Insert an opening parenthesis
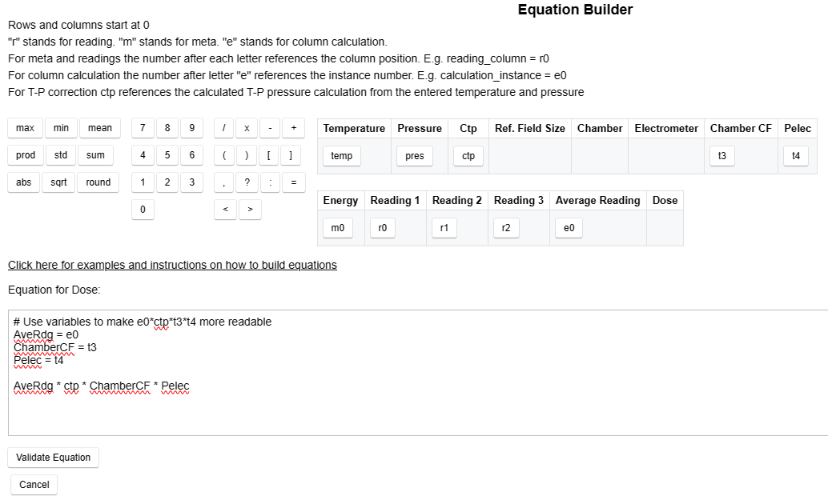The width and height of the screenshot is (828, 504). coord(224,155)
